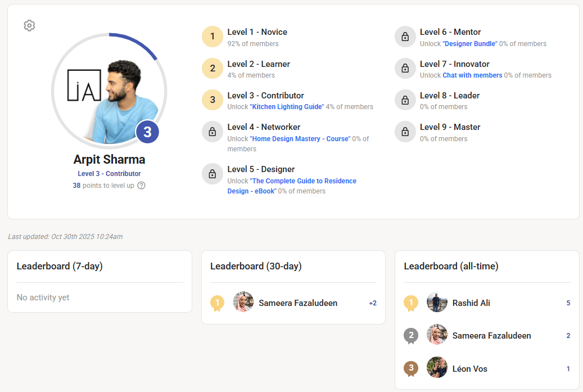Click the lock icon for Level 5 Designer
Screen dimensions: 583x392
(x=213, y=174)
